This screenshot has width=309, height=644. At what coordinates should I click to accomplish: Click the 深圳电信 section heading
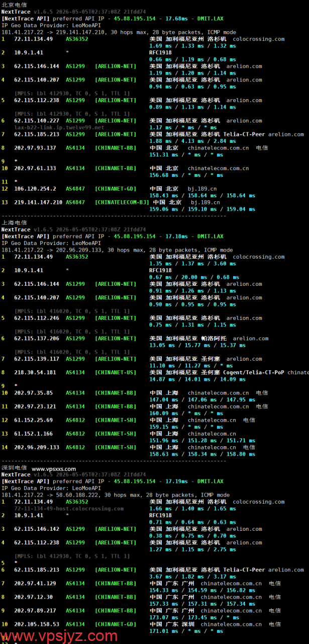pos(14,467)
